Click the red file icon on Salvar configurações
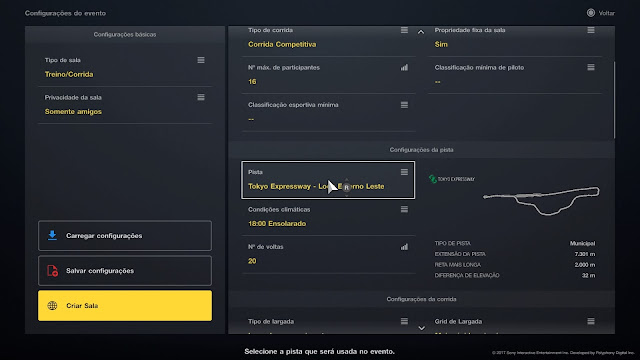This screenshot has width=640, height=360. pyautogui.click(x=52, y=271)
